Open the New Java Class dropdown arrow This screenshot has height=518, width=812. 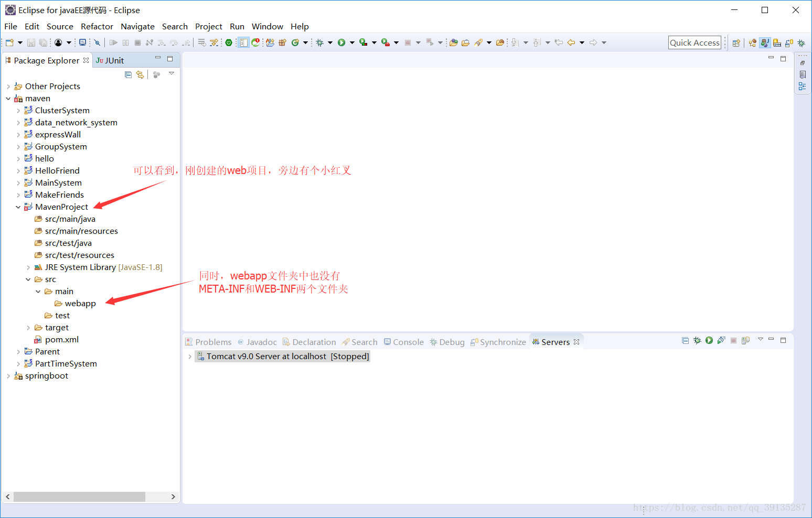pos(305,42)
